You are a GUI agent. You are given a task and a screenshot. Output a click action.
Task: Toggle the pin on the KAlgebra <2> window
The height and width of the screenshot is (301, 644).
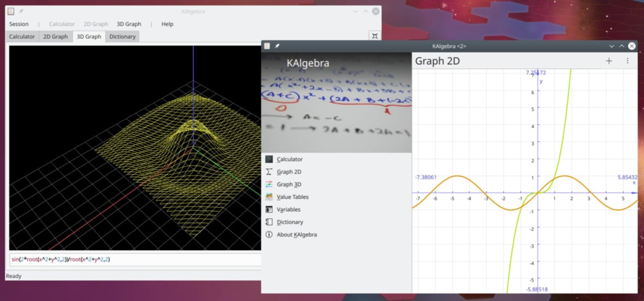point(276,46)
